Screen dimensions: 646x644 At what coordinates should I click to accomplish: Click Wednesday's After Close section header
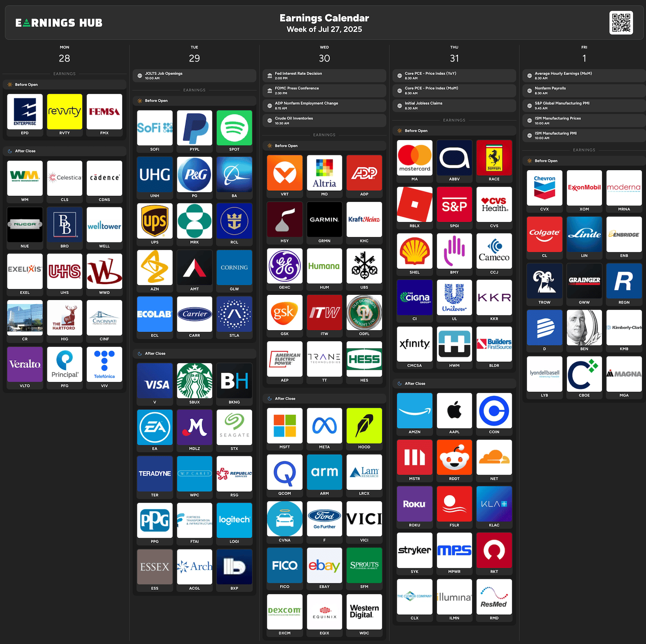324,399
